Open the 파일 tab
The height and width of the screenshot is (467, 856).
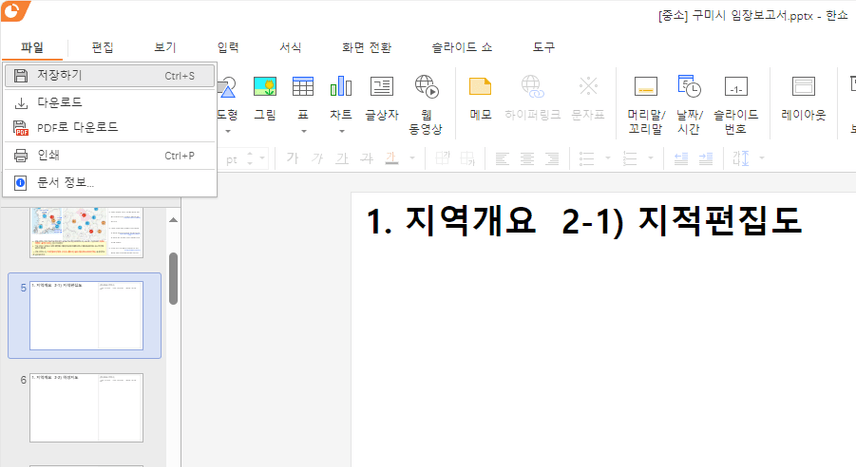click(32, 48)
